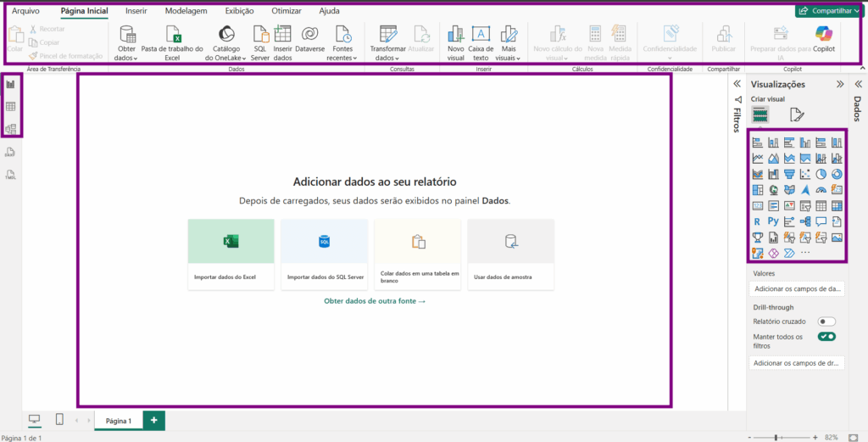Select the Matrix visual
Screen dimensions: 868x442
tap(837, 206)
